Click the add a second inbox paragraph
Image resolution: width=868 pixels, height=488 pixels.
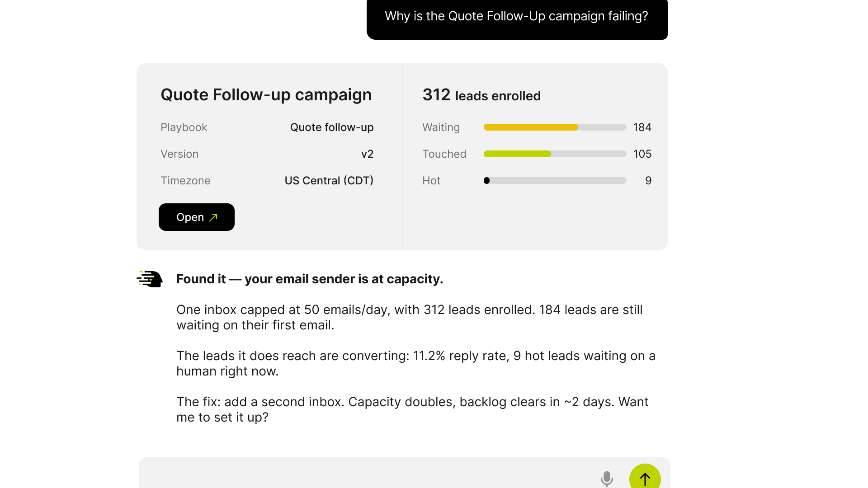click(x=412, y=409)
